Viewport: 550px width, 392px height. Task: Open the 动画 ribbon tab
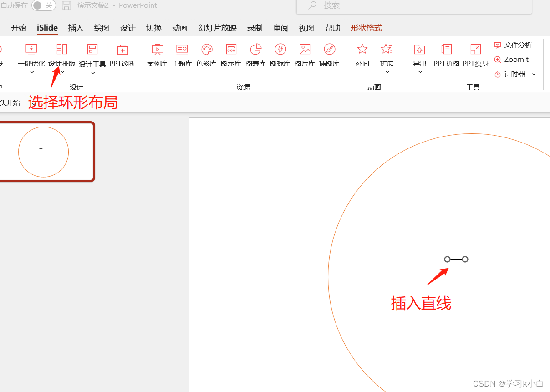point(180,28)
